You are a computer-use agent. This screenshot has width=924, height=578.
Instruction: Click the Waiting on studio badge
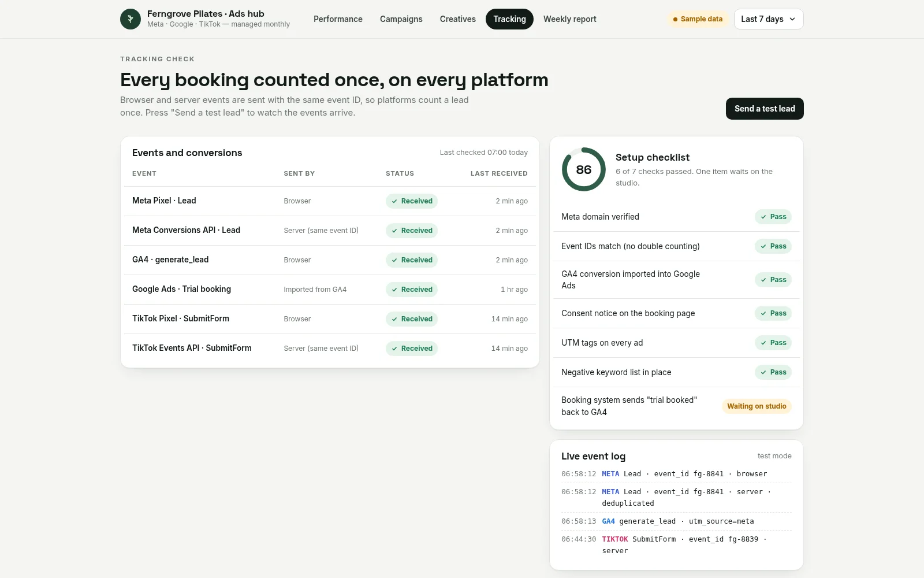757,406
